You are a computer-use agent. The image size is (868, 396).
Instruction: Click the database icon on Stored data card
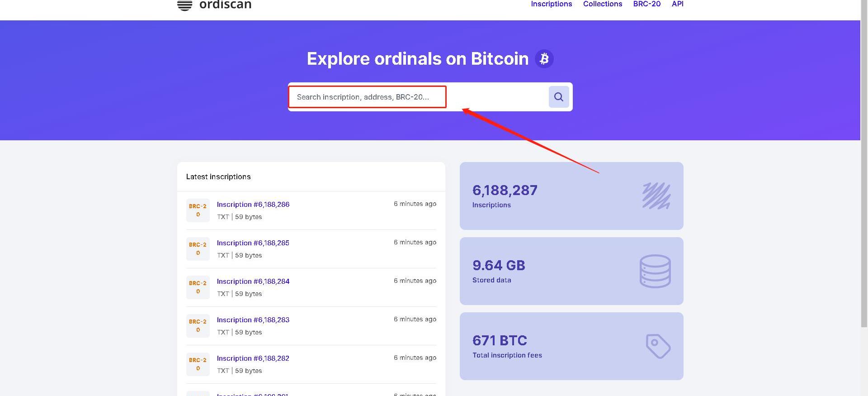[x=655, y=271]
